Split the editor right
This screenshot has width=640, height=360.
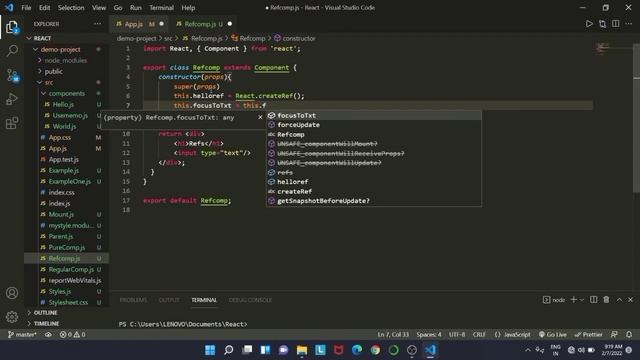tap(616, 24)
